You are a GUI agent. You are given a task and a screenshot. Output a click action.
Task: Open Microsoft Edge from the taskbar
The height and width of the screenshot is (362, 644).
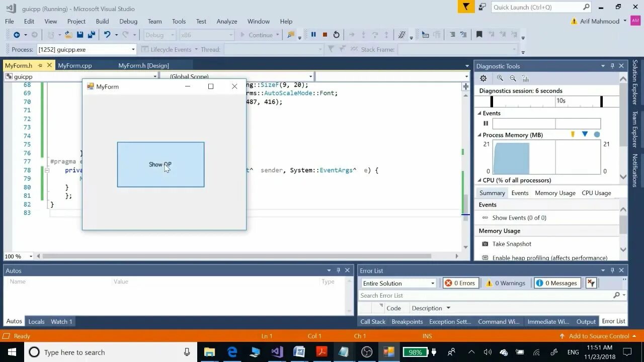(232, 352)
